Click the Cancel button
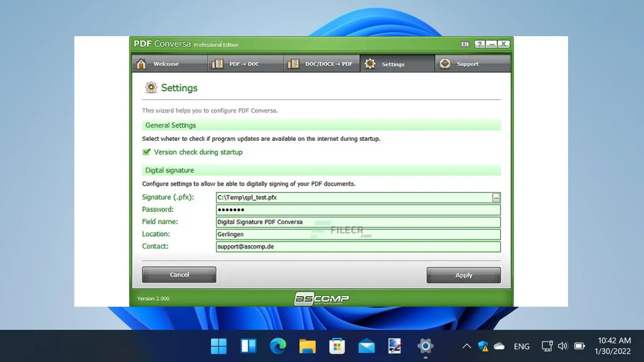Viewport: 644px width, 362px height. coord(179,275)
